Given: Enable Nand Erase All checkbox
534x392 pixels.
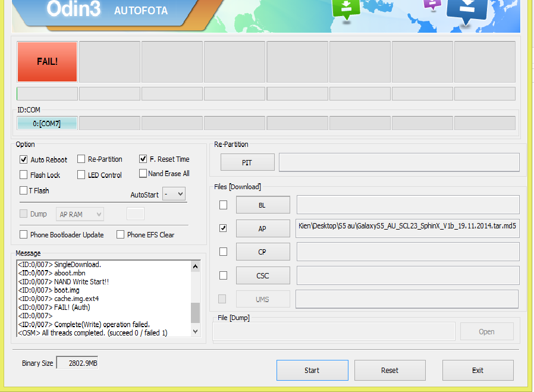Looking at the screenshot, I should pos(143,174).
